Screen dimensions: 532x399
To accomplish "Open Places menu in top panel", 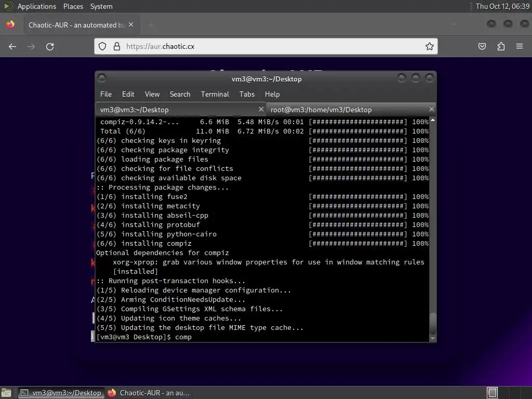I will coord(73,6).
